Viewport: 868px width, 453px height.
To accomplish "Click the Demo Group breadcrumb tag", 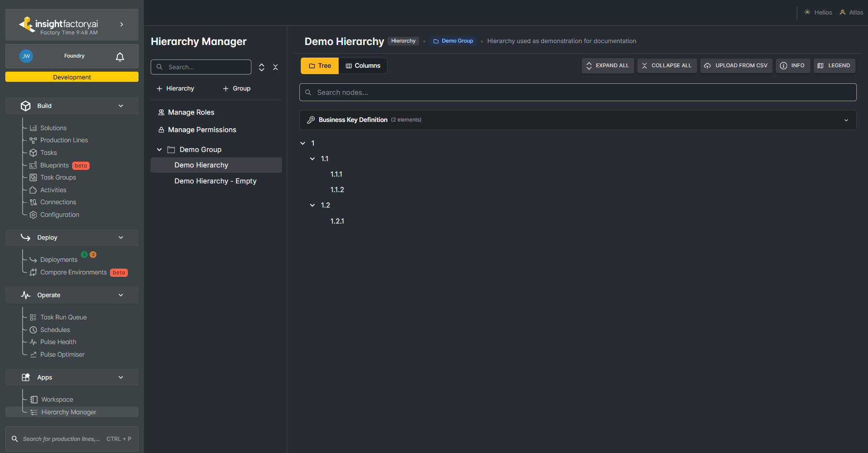I will tap(453, 41).
